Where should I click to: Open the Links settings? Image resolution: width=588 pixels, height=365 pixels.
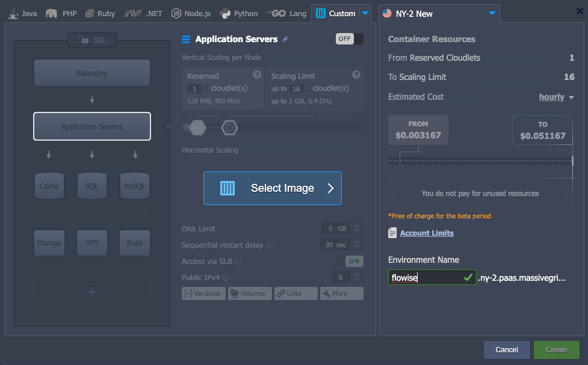(x=296, y=293)
